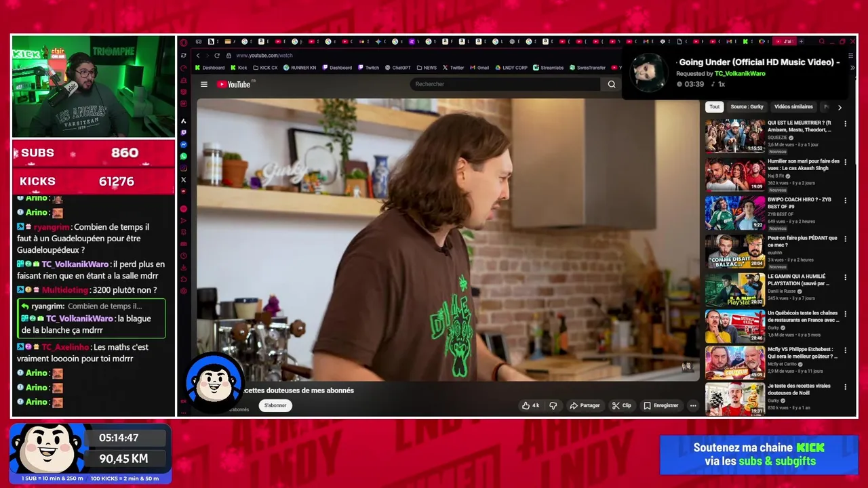Open the NEWS bookmarks folder
The width and height of the screenshot is (868, 488).
(x=427, y=68)
